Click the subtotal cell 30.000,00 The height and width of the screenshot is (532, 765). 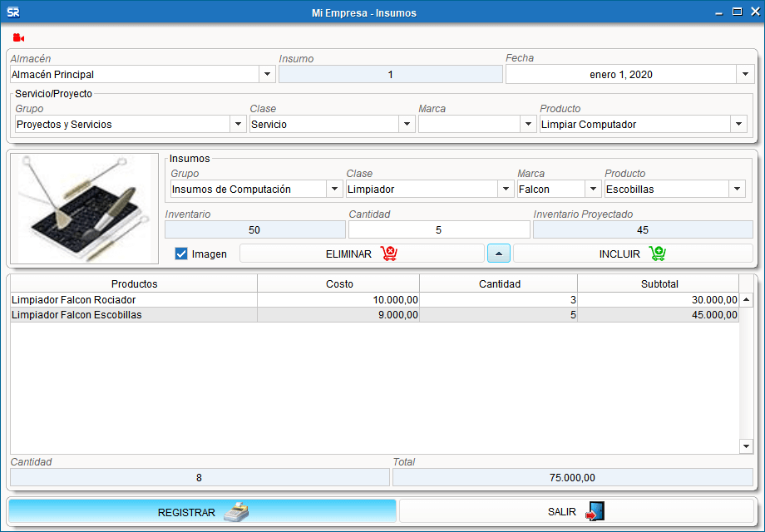pyautogui.click(x=659, y=299)
